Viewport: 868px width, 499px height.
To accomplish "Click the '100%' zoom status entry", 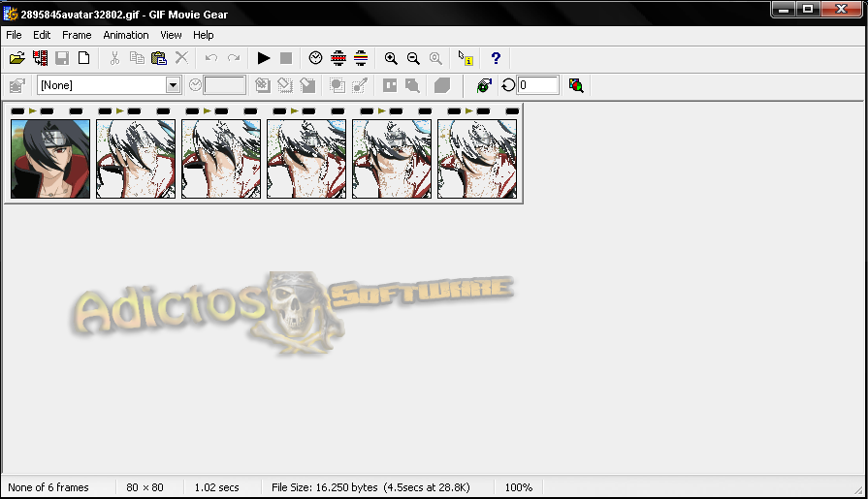I will [518, 487].
